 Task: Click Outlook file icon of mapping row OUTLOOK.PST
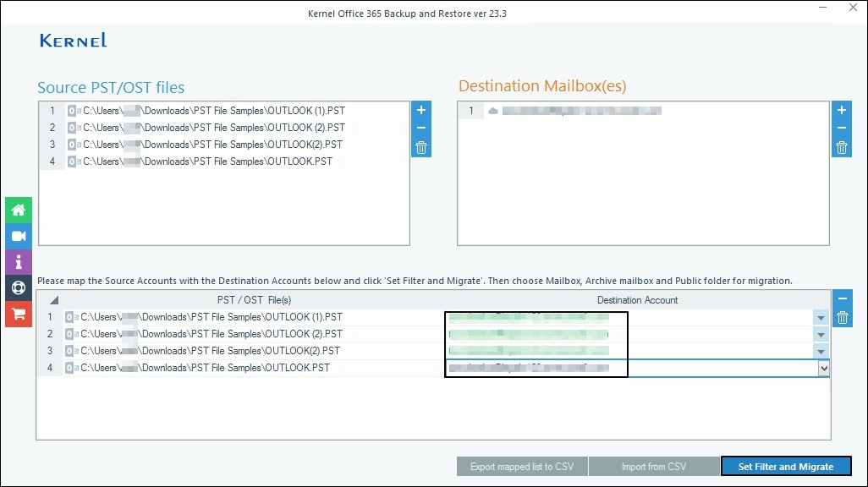click(71, 368)
